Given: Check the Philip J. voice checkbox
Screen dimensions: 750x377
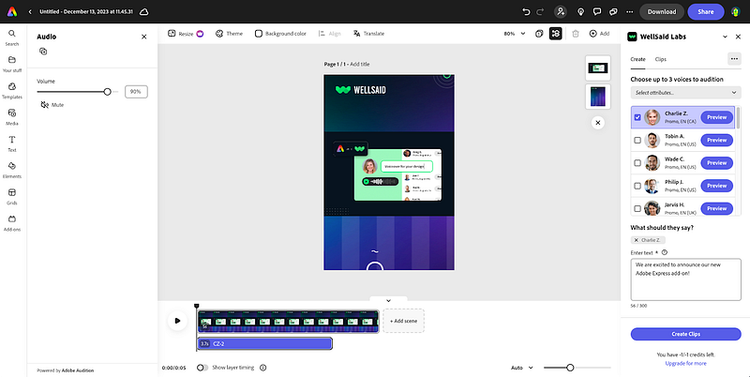Looking at the screenshot, I should [x=637, y=186].
